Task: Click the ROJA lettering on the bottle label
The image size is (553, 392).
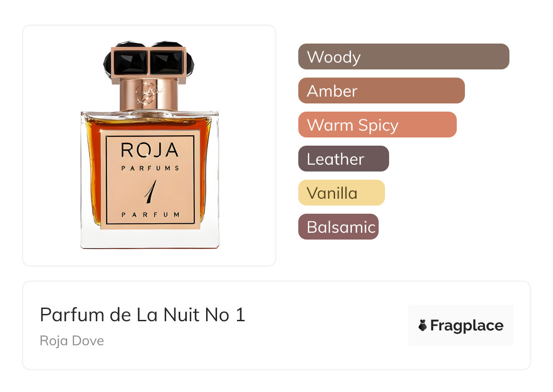Action: pos(150,150)
